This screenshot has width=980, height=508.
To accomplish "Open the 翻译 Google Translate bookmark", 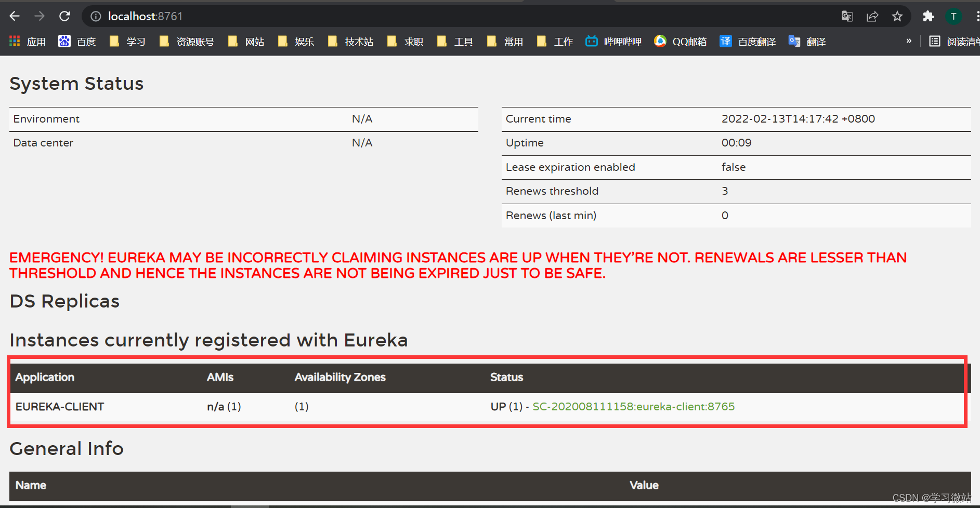I will pos(807,42).
